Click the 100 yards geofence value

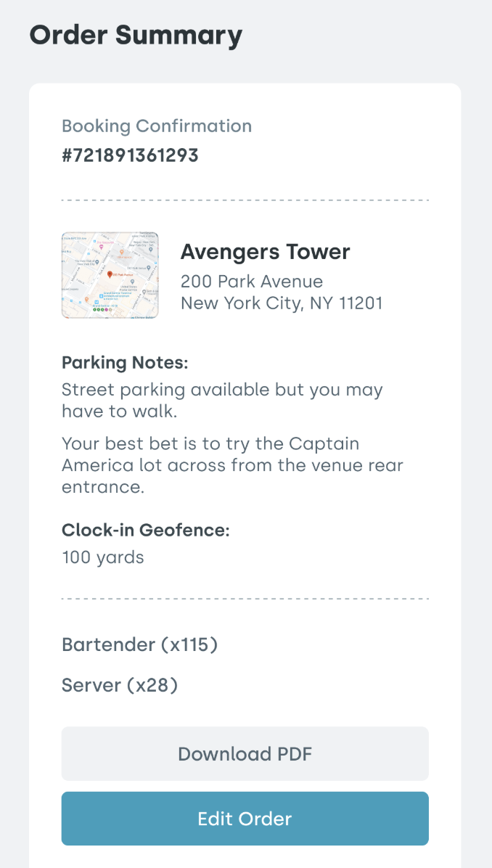(103, 557)
